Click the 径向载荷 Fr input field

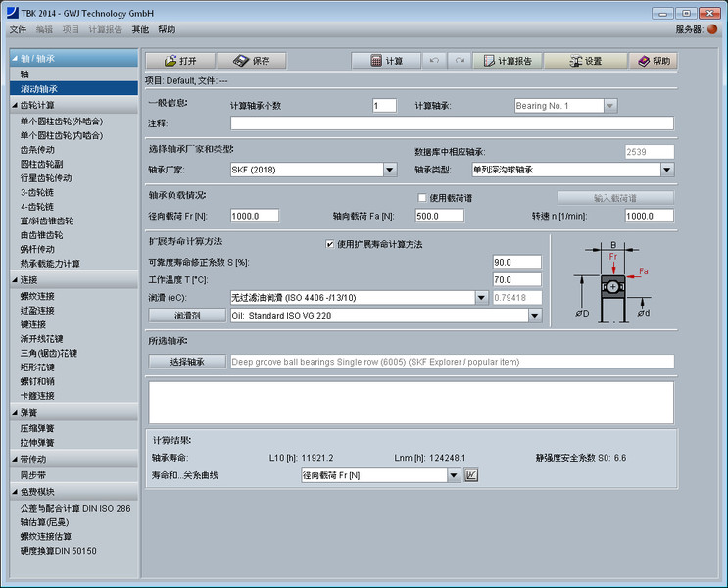[255, 216]
